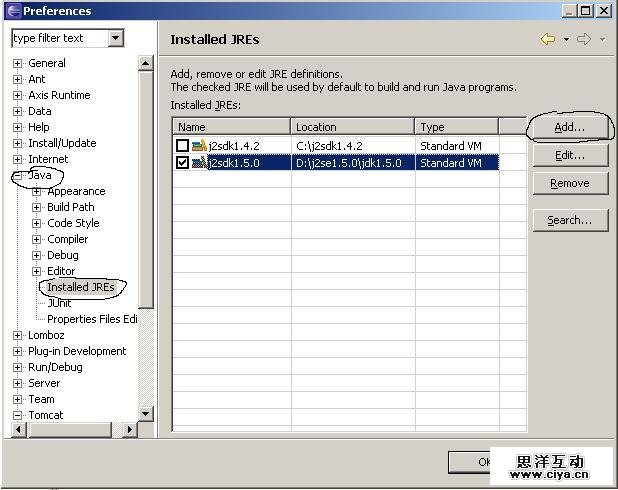Sort the table by Location column header

pos(353,127)
